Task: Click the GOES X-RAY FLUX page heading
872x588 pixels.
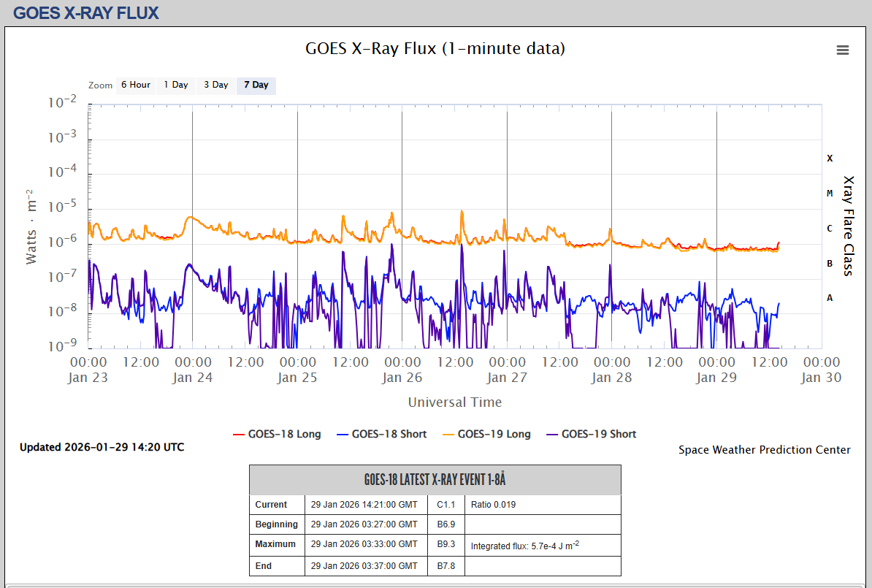Action: click(86, 13)
